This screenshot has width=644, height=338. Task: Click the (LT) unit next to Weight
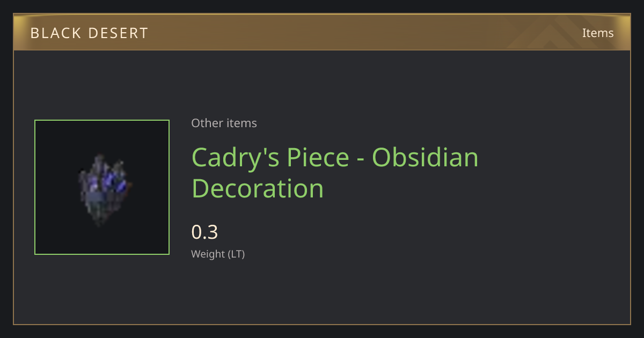point(236,254)
